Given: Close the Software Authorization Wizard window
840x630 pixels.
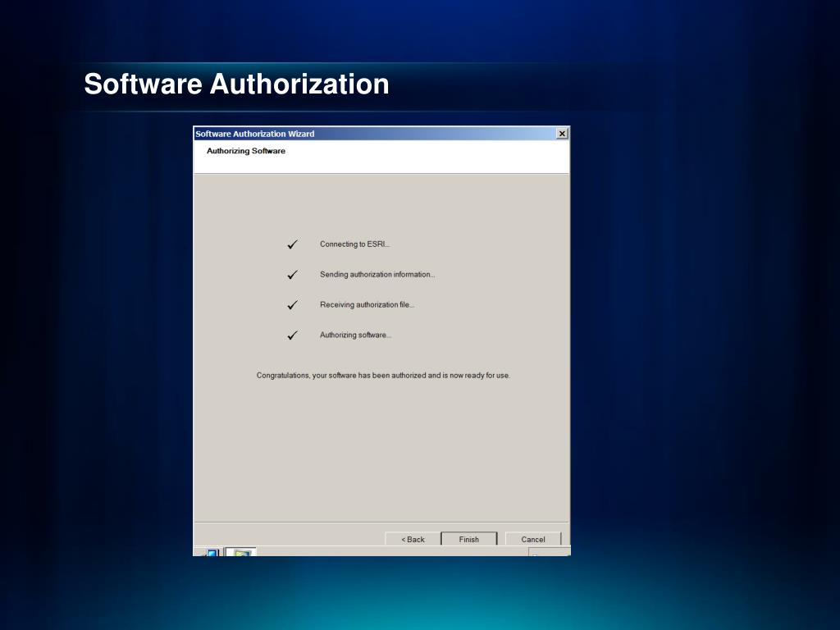Looking at the screenshot, I should [562, 134].
